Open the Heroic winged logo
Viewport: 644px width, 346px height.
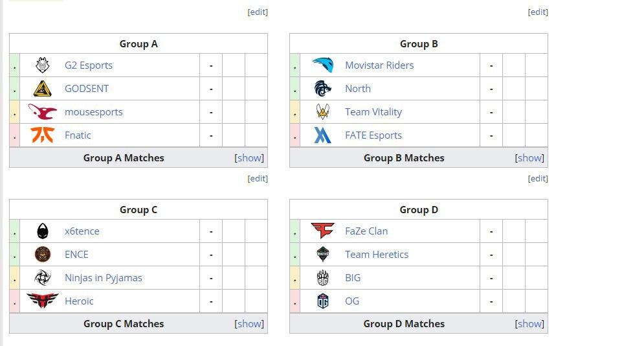[42, 301]
